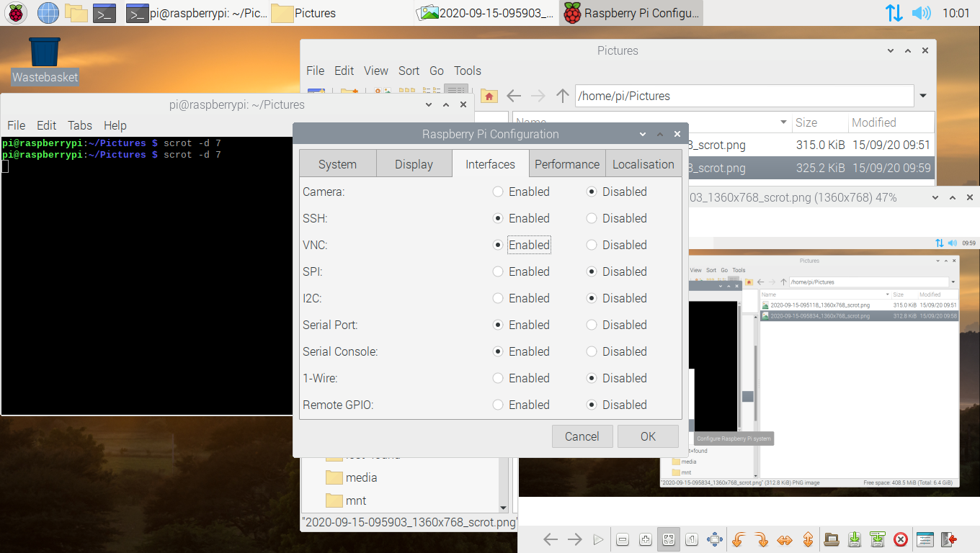Start slideshow in the image viewer
Image resolution: width=980 pixels, height=553 pixels.
click(x=598, y=539)
